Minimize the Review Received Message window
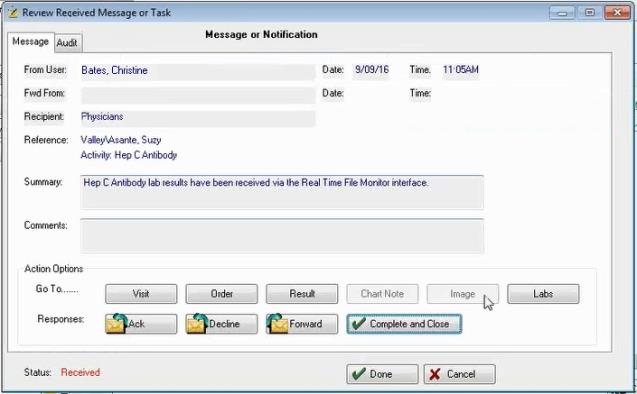The height and width of the screenshot is (394, 637). [562, 13]
